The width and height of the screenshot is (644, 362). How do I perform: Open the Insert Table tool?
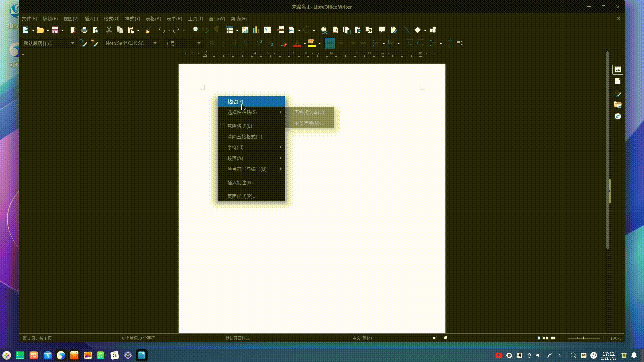point(230,30)
